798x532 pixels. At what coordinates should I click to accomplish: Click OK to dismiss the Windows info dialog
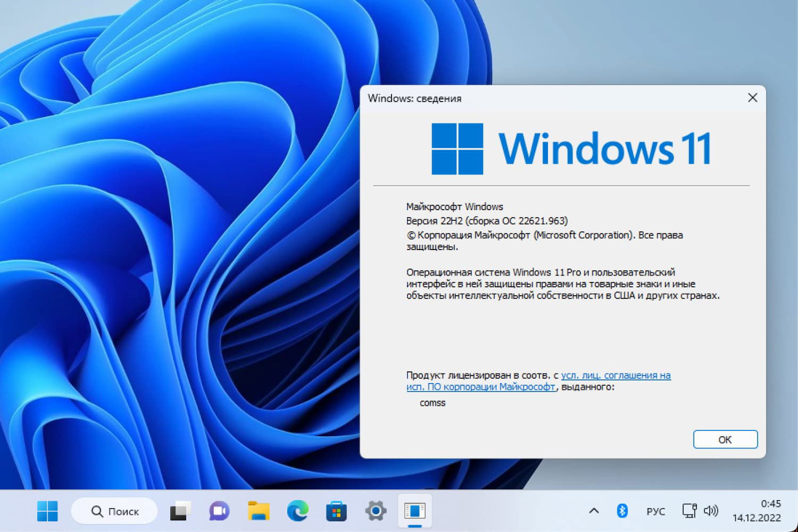pos(725,439)
